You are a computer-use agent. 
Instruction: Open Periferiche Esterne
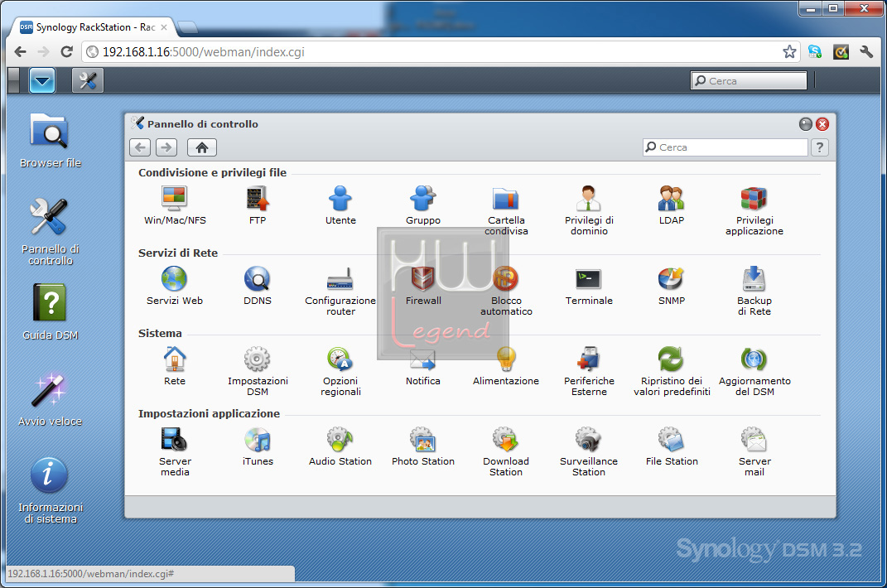coord(589,371)
